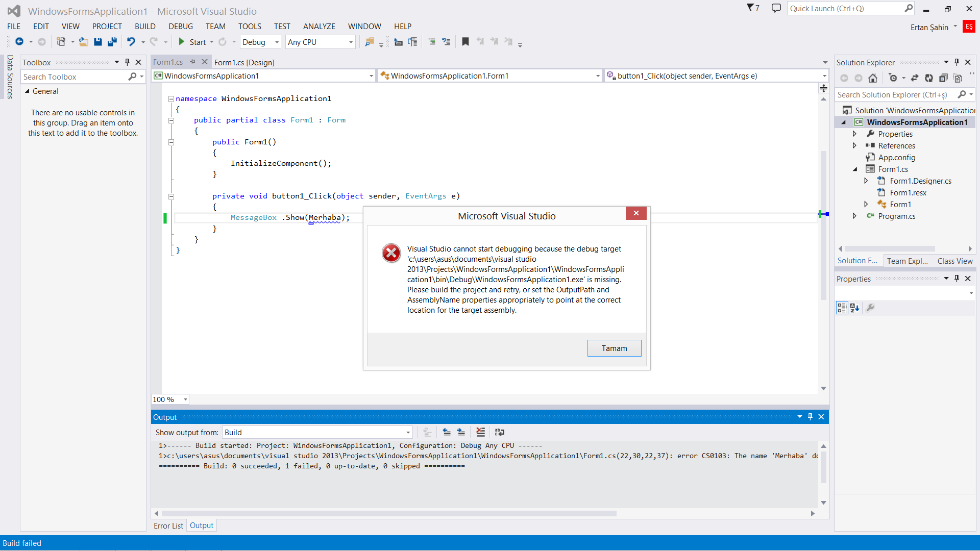Close the Microsoft Visual Studio error dialog

pos(636,213)
